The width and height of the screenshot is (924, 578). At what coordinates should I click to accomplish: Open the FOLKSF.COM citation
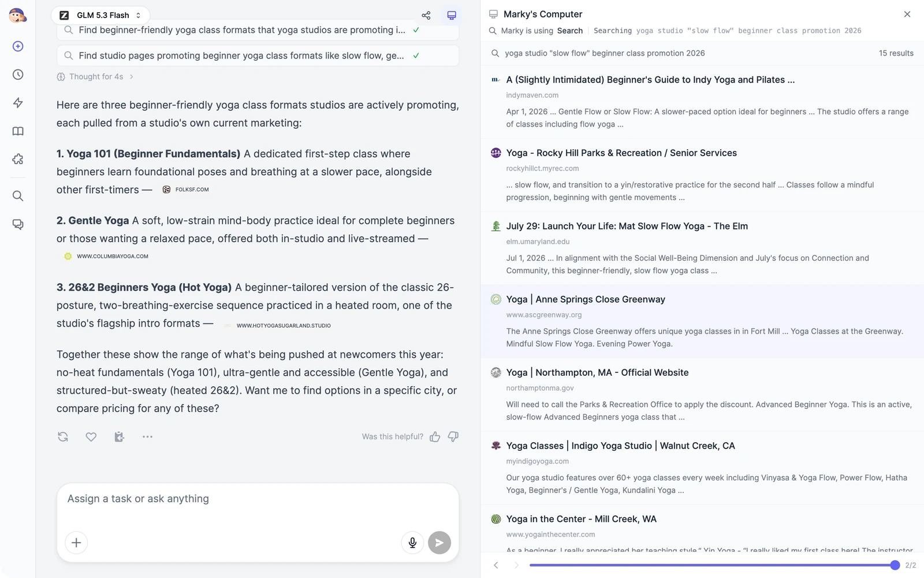(186, 190)
